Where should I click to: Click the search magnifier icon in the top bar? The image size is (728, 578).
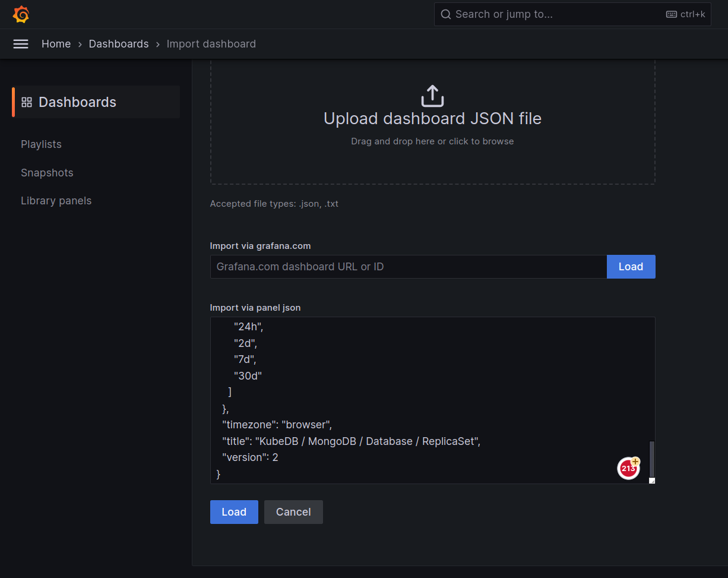click(x=445, y=14)
